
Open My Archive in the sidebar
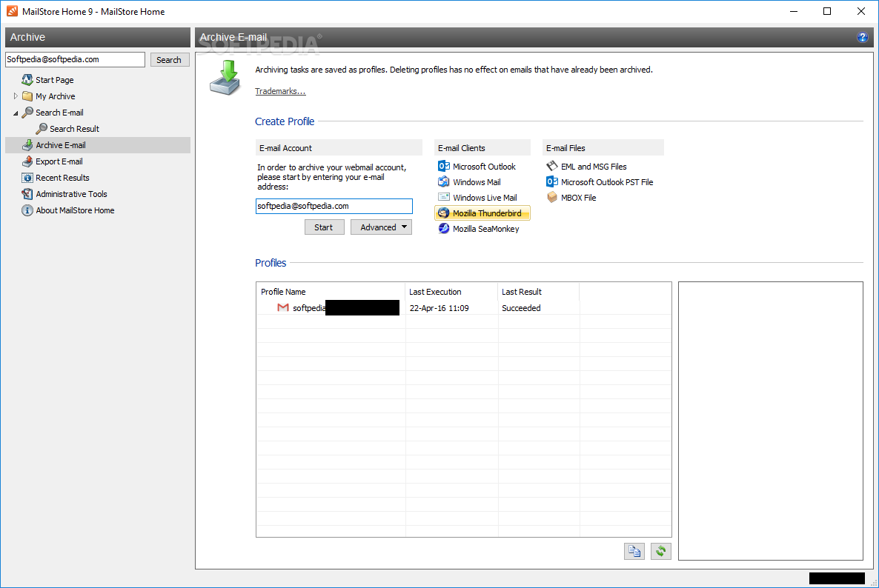55,96
